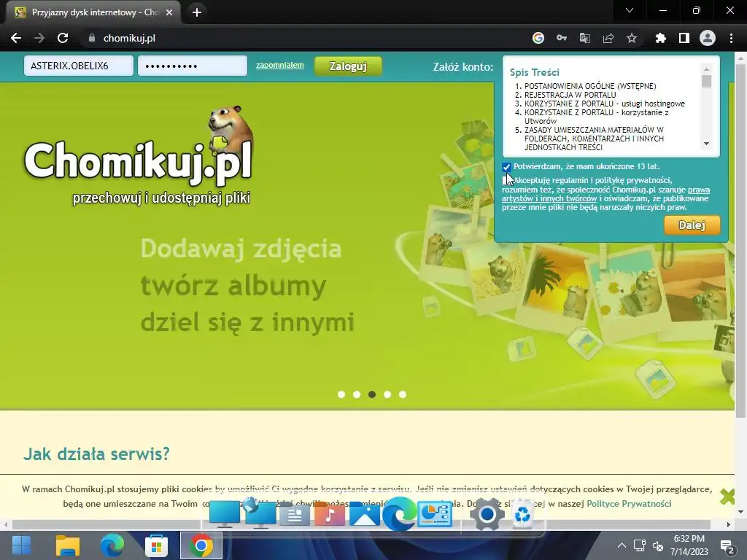
Task: Click the 'Jak działa serwis?' heading
Action: [x=97, y=454]
